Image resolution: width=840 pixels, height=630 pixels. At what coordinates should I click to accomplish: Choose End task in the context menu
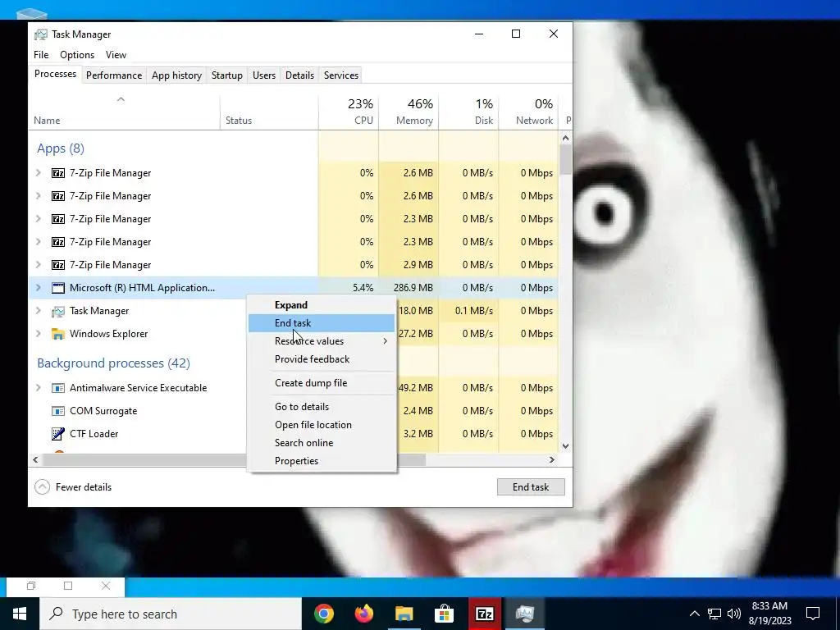pos(322,323)
